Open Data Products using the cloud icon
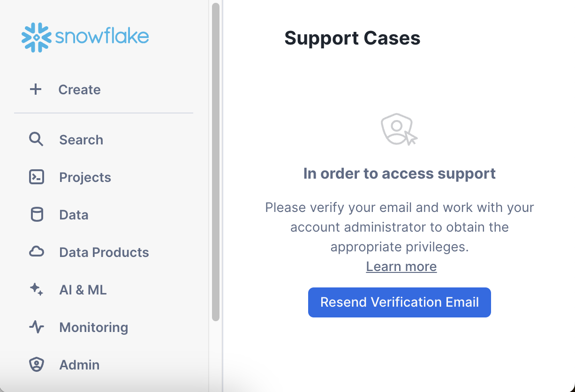This screenshot has height=392, width=575. pyautogui.click(x=36, y=252)
